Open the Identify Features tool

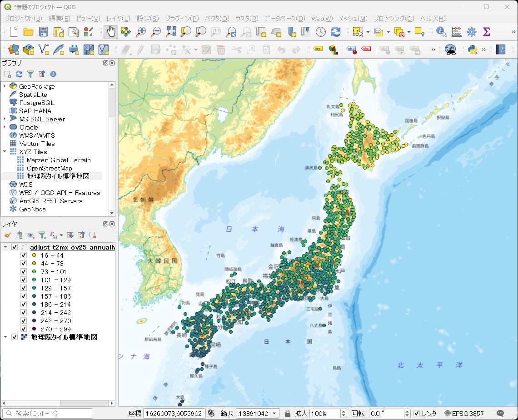(441, 32)
